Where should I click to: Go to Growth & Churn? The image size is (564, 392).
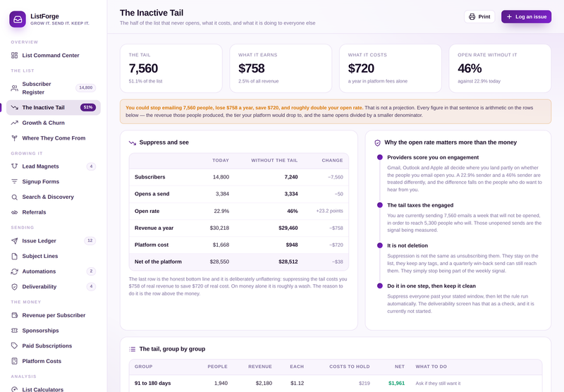point(54,123)
